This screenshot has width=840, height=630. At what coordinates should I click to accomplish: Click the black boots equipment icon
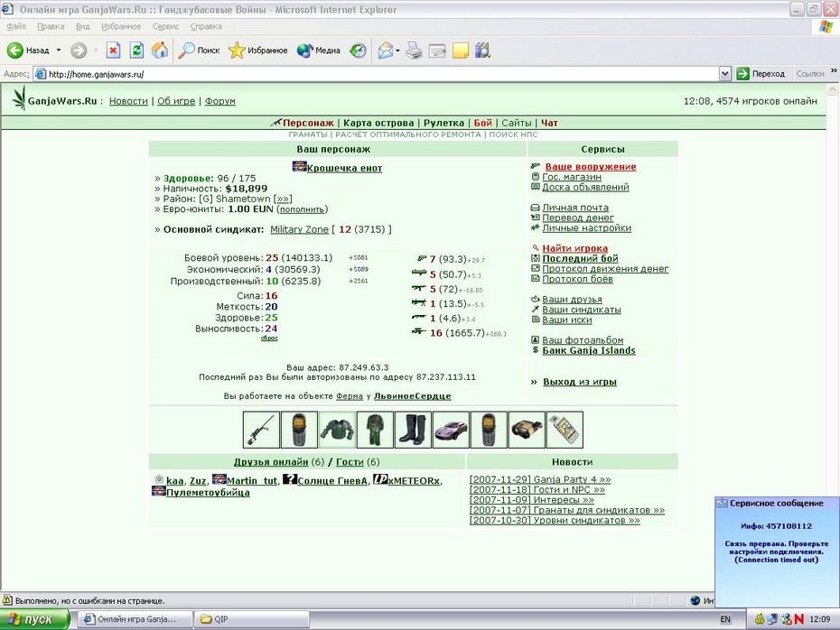tap(413, 430)
